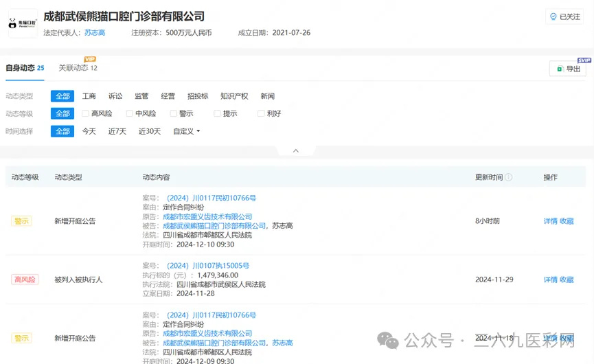Click the 被列入被执行人 type cell

(78, 280)
